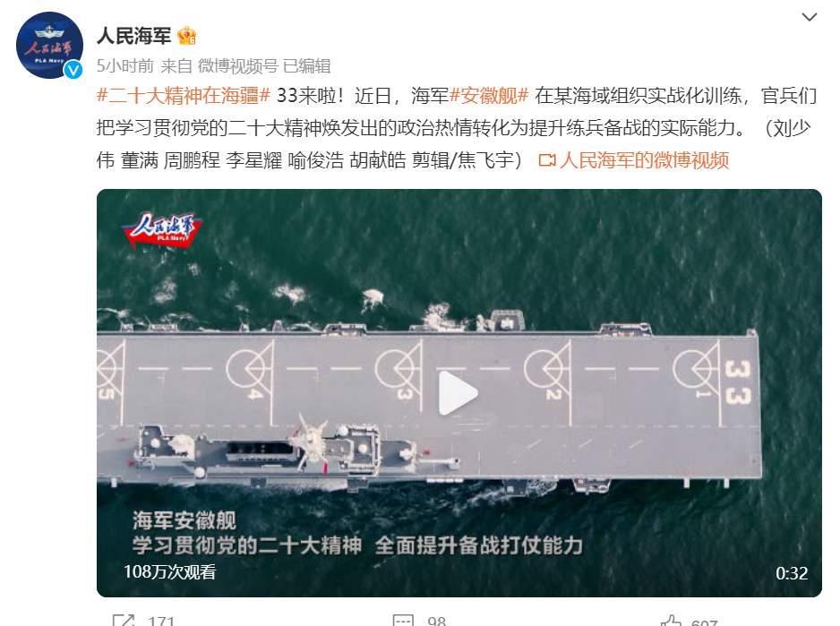Open the comments icon
This screenshot has height=626, width=840.
[403, 621]
